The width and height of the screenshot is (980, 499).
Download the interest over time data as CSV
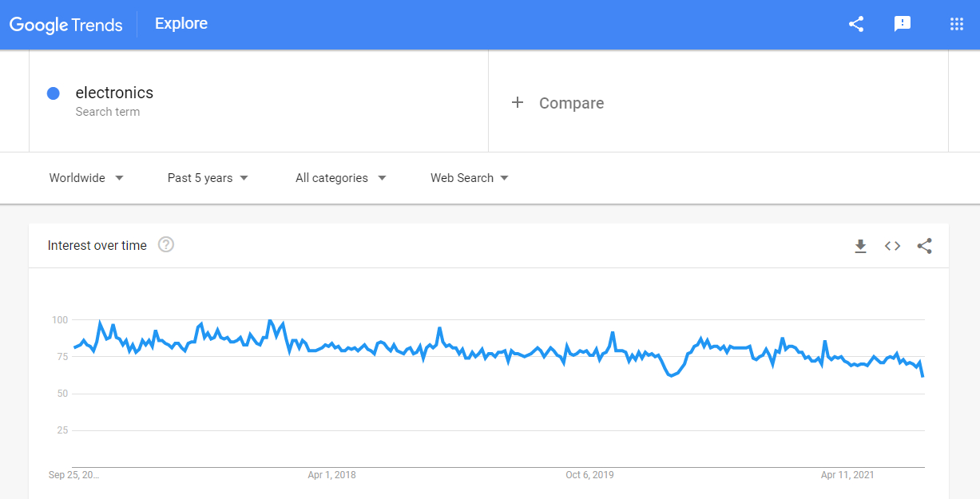tap(860, 246)
